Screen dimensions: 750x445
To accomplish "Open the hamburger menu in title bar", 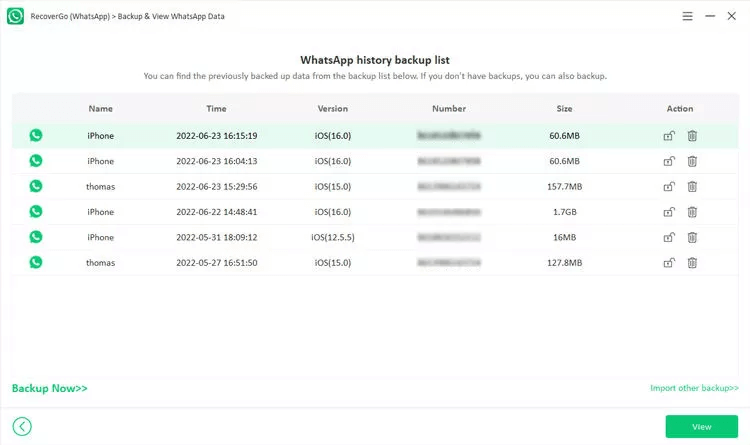I will 687,16.
